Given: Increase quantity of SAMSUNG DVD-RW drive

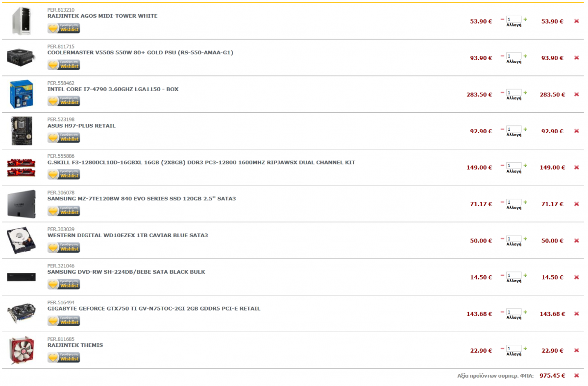Looking at the screenshot, I should pyautogui.click(x=525, y=275).
